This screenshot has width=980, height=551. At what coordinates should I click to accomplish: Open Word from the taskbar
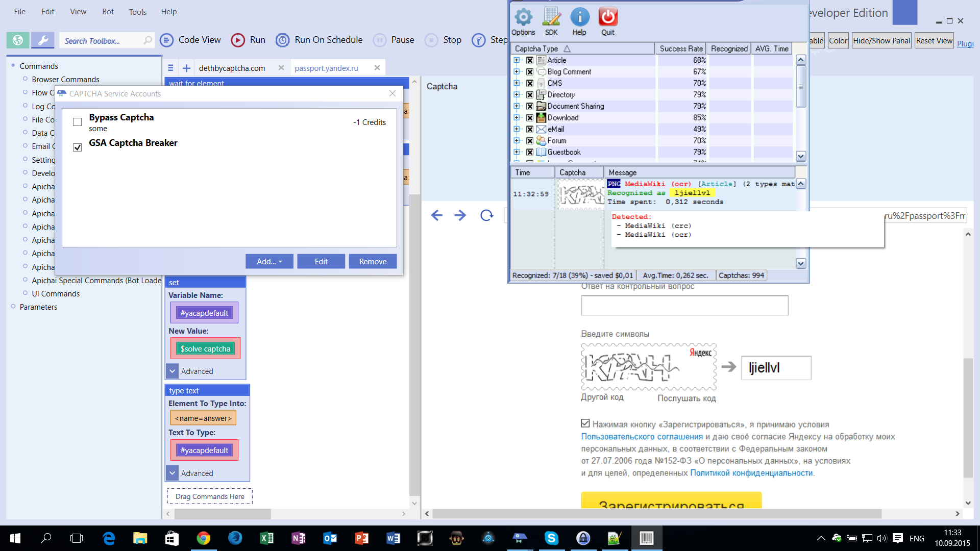pos(393,538)
